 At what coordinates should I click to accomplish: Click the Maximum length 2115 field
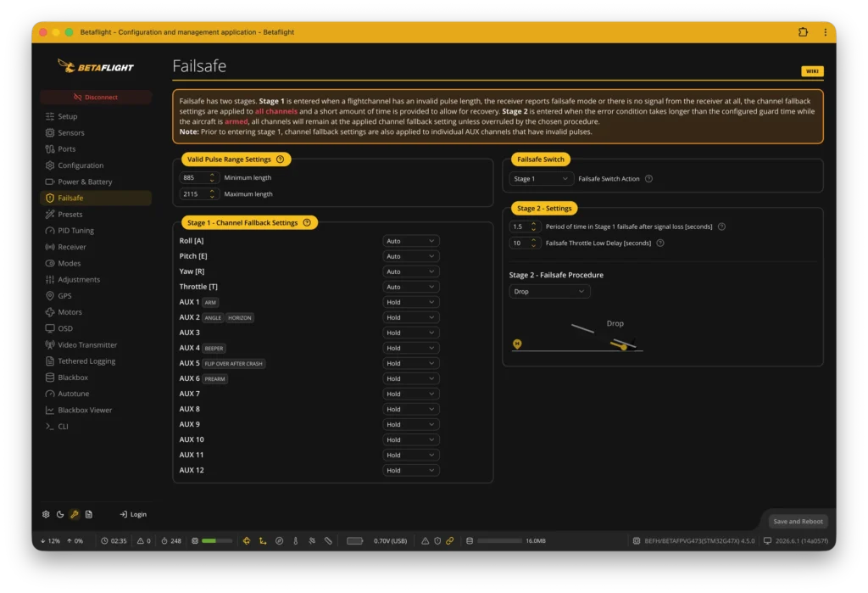(198, 194)
